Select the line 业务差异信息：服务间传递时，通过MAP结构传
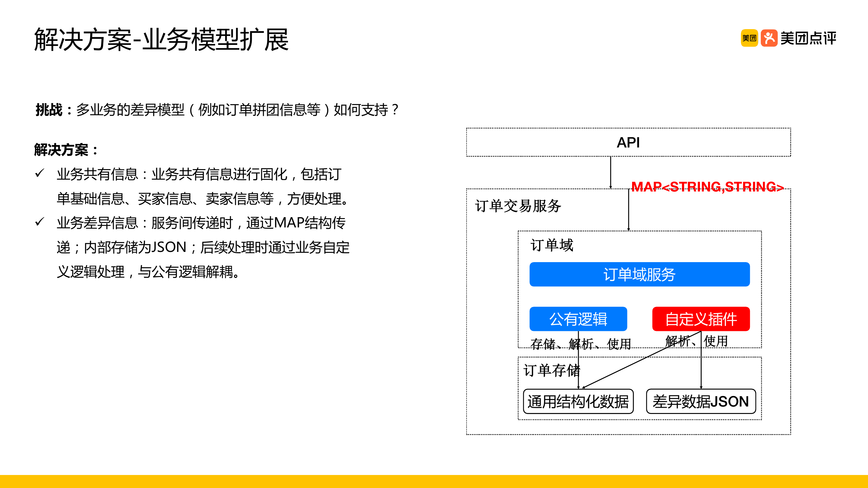The width and height of the screenshot is (868, 488). [x=201, y=222]
